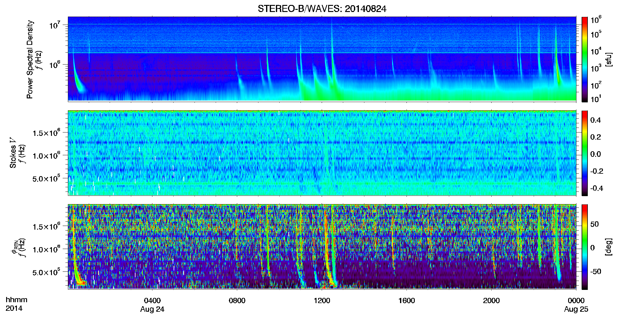Click the Aug 24 date label

[x=152, y=309]
